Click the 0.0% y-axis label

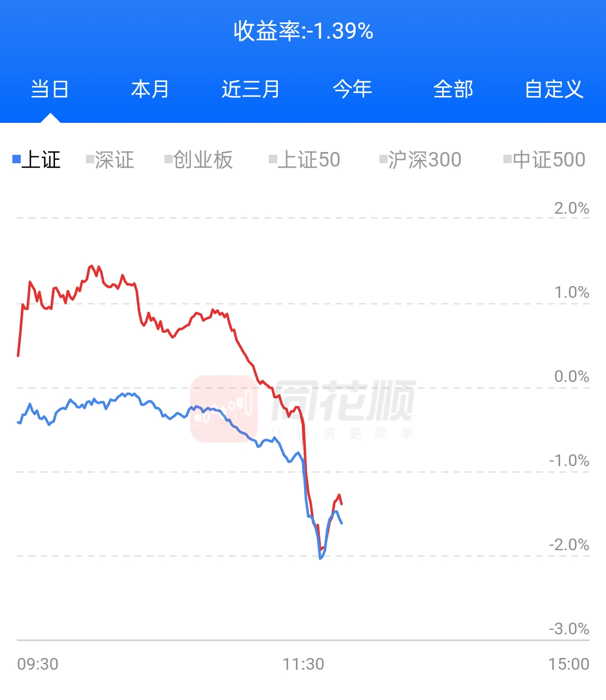571,376
